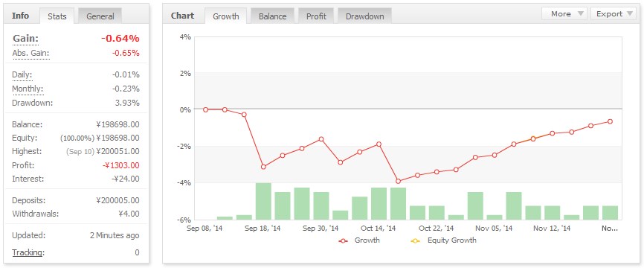This screenshot has width=644, height=268.
Task: Click the tallest green bar near Sep 18
Action: click(263, 201)
